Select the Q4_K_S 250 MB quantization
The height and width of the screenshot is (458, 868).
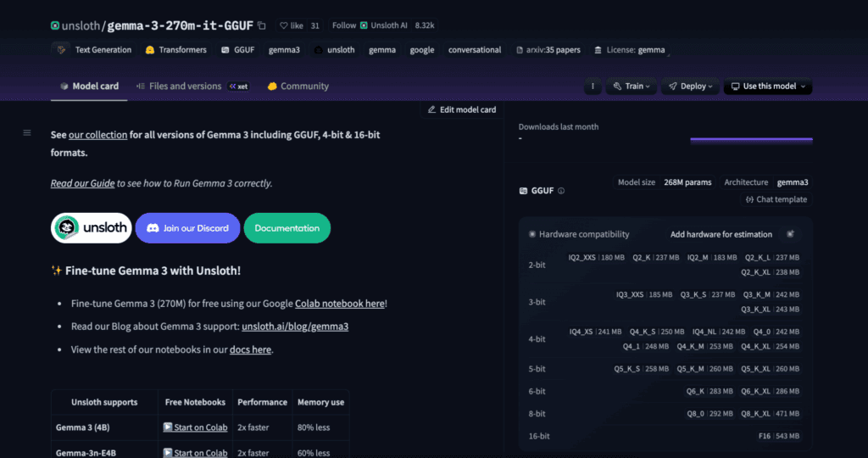[657, 332]
